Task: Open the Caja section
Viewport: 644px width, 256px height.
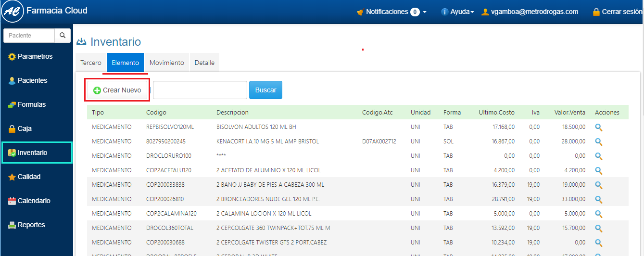Action: tap(24, 128)
